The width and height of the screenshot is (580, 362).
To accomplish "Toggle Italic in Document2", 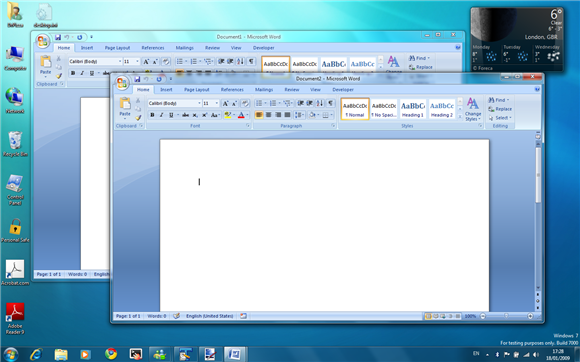I will (x=161, y=115).
